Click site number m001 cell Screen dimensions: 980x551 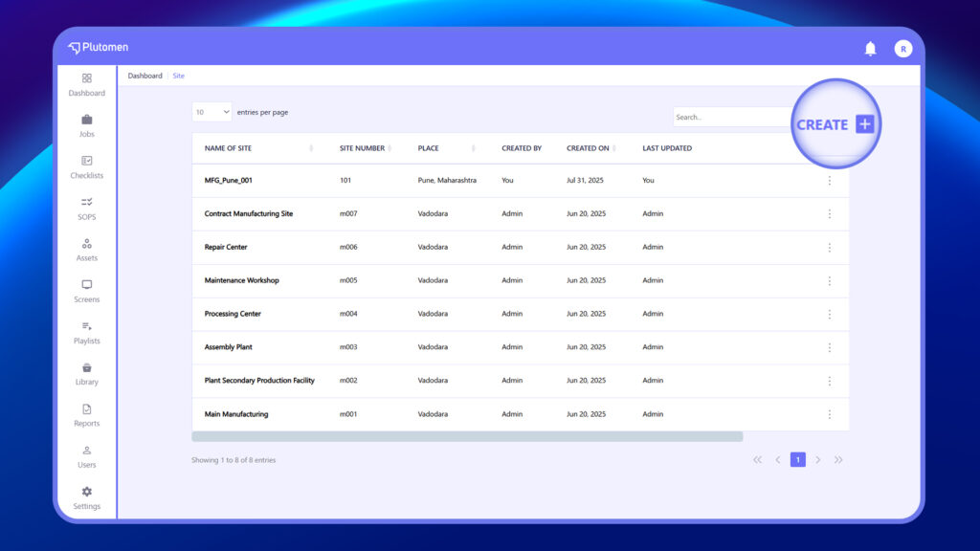(348, 414)
